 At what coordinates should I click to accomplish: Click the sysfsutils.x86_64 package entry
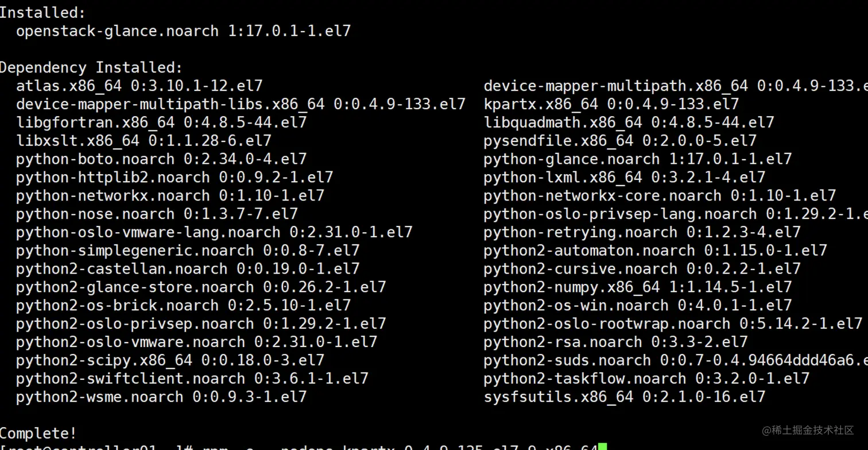[624, 397]
